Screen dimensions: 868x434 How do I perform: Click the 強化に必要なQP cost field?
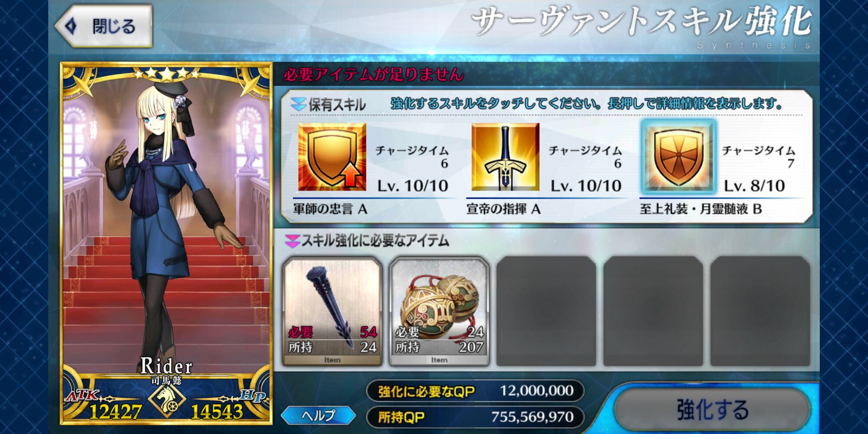[x=476, y=391]
